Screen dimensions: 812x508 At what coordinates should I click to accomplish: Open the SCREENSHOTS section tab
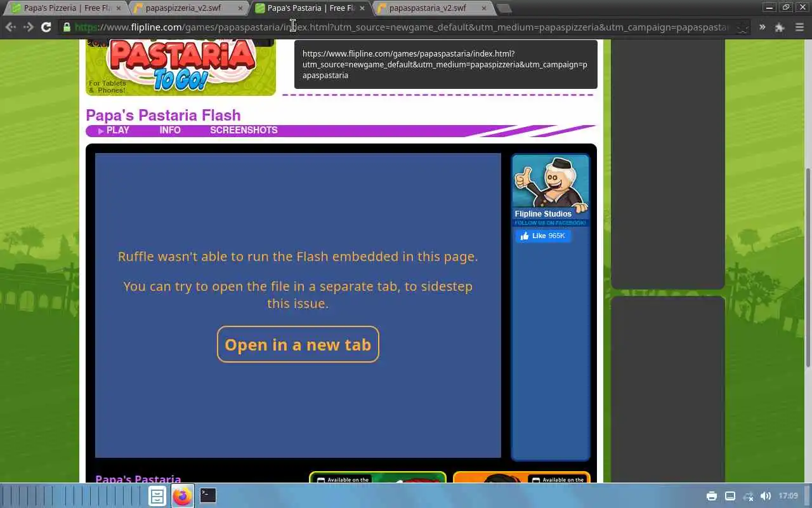click(244, 130)
